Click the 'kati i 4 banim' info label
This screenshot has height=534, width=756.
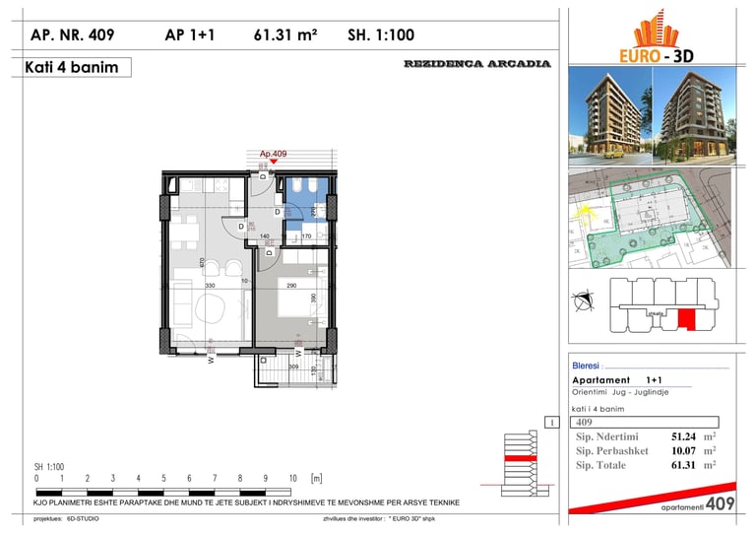click(598, 409)
